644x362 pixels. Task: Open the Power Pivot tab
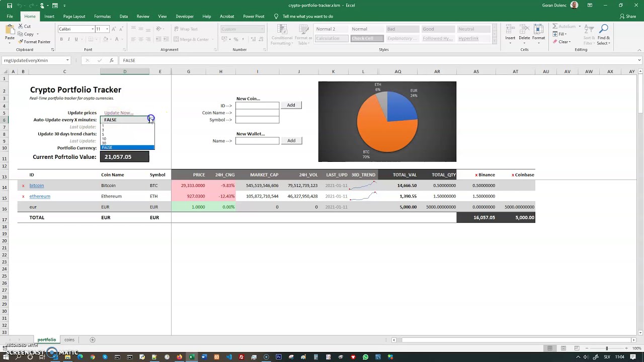(254, 17)
